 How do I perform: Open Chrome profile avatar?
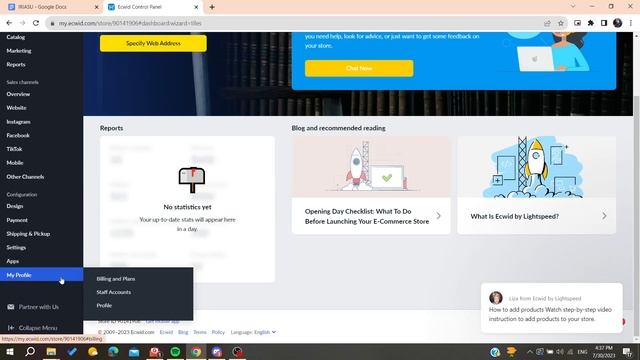618,23
